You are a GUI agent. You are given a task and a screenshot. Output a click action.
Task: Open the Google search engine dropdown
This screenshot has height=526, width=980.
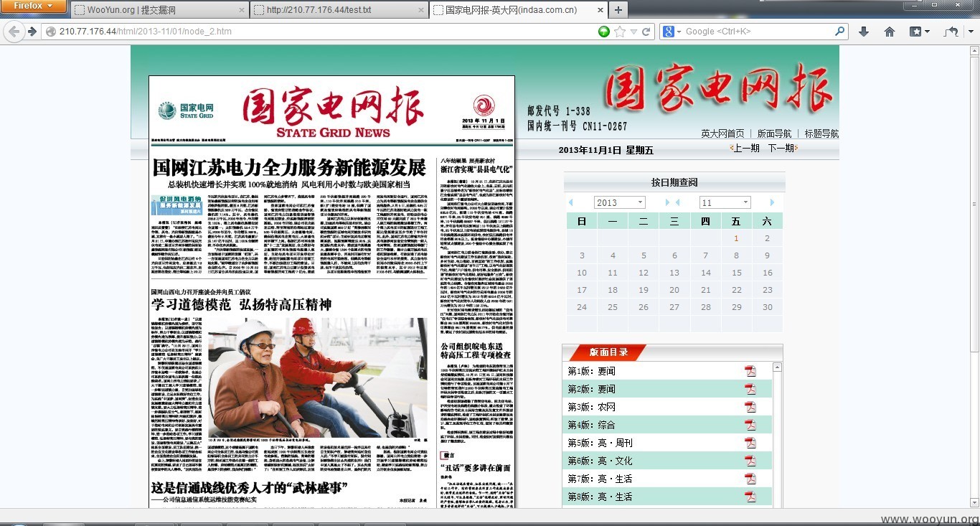[671, 32]
